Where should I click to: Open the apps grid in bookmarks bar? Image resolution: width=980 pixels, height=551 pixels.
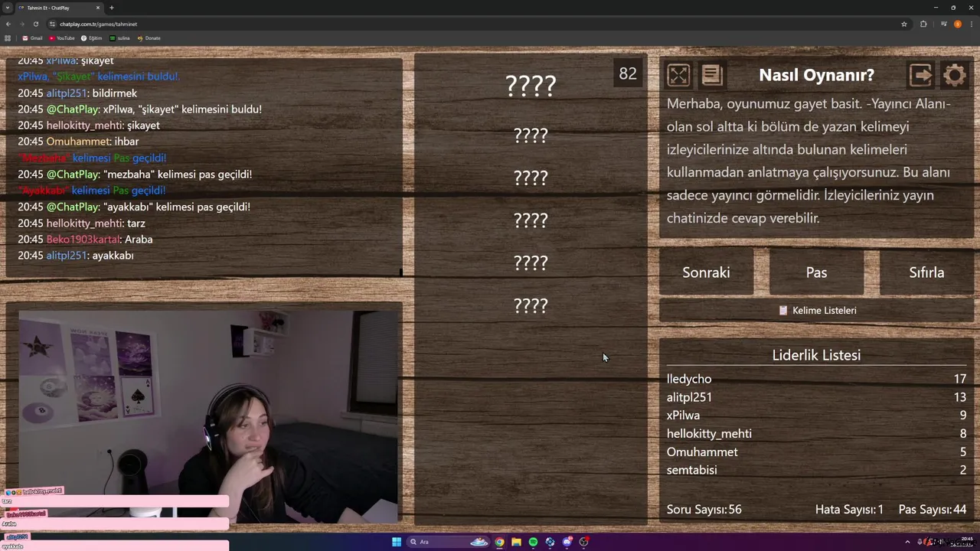pyautogui.click(x=8, y=38)
